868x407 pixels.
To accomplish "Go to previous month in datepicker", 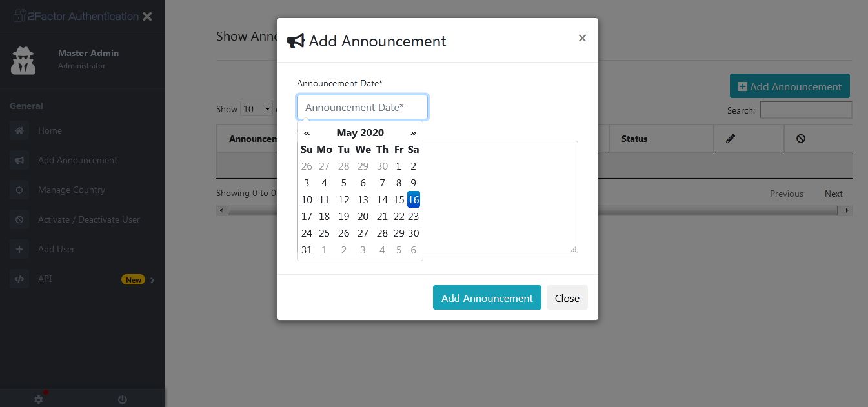I will click(307, 133).
